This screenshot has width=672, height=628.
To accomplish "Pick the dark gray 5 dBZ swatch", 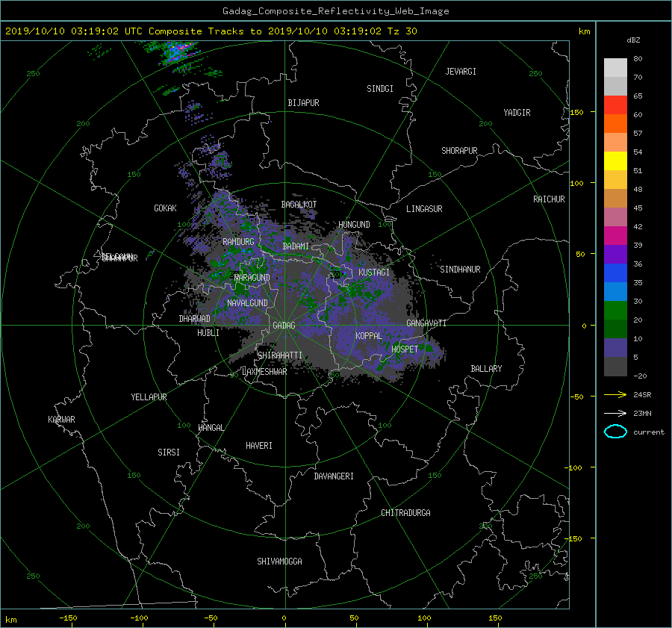I will 615,366.
